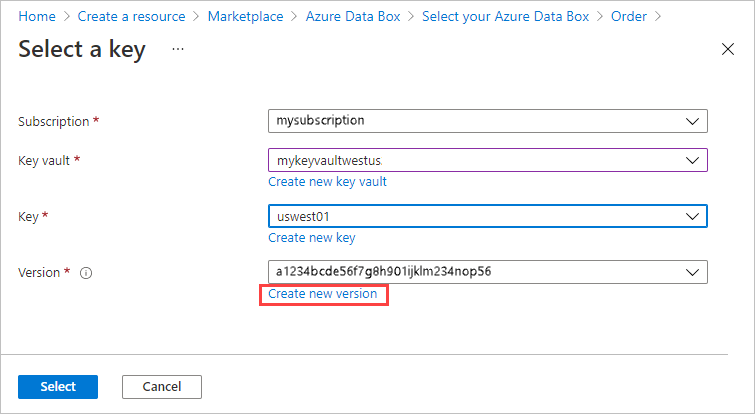Navigate to Create a resource breadcrumb
Viewport: 755px width, 414px height.
131,17
